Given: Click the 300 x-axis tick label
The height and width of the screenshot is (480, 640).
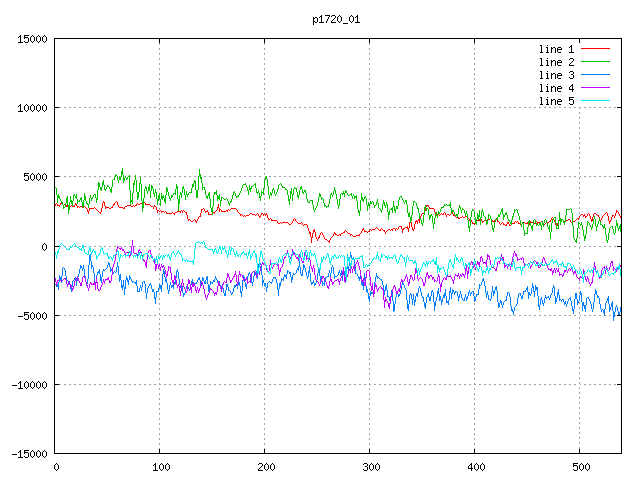Looking at the screenshot, I should point(370,467).
